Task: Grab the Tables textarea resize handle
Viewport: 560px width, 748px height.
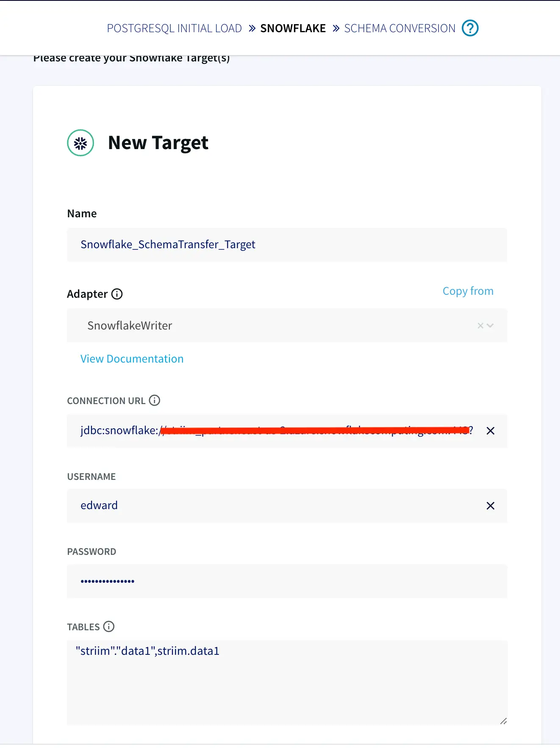Action: (x=503, y=721)
